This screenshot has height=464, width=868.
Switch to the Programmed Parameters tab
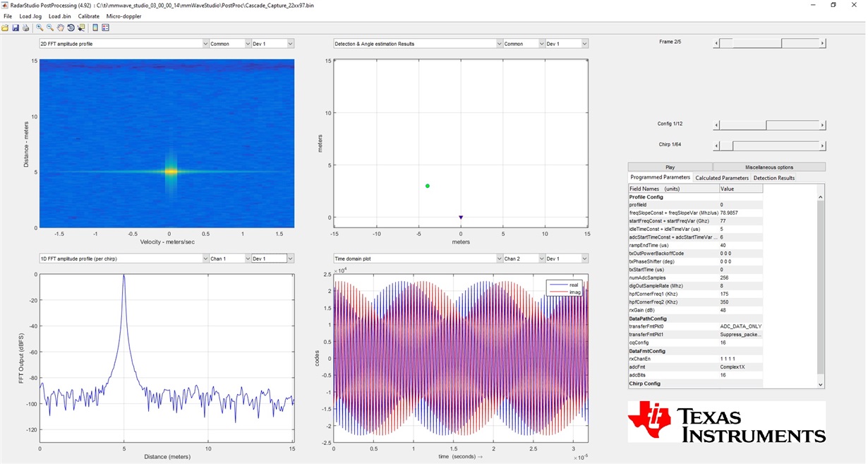point(661,178)
